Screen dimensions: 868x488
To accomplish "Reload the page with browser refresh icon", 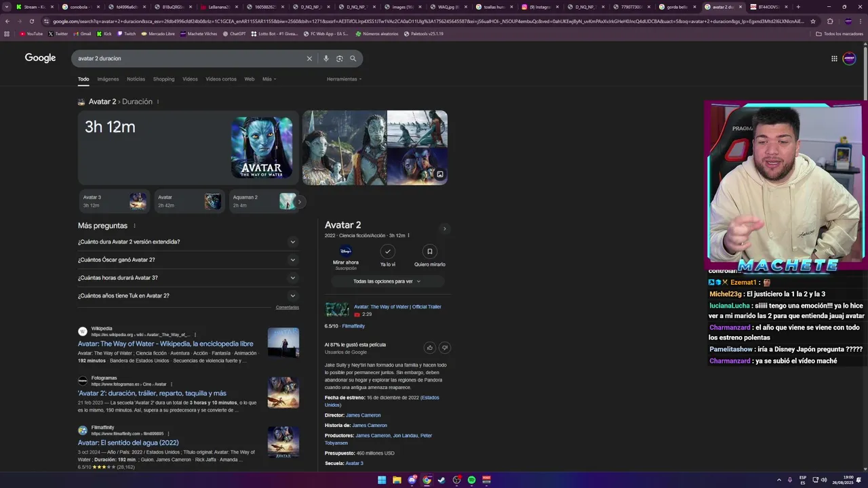I will point(31,21).
